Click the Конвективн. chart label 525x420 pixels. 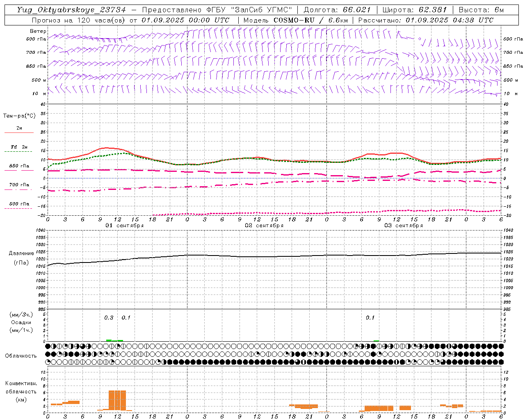[21, 383]
